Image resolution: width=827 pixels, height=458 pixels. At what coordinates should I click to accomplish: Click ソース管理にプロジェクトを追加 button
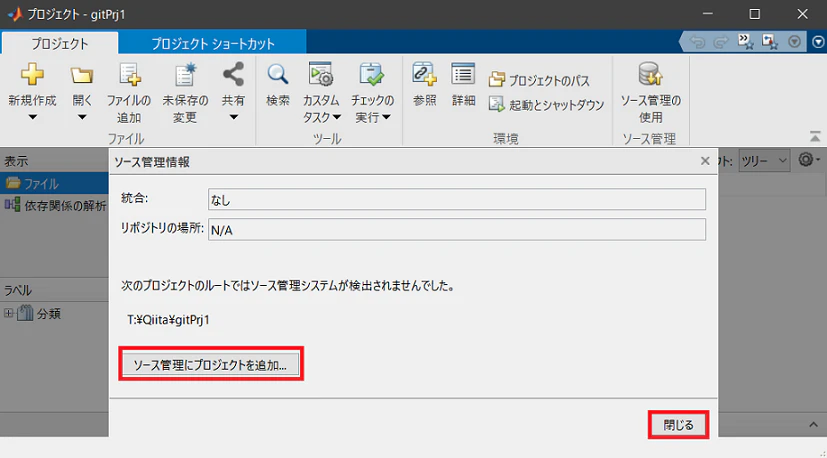click(x=210, y=365)
